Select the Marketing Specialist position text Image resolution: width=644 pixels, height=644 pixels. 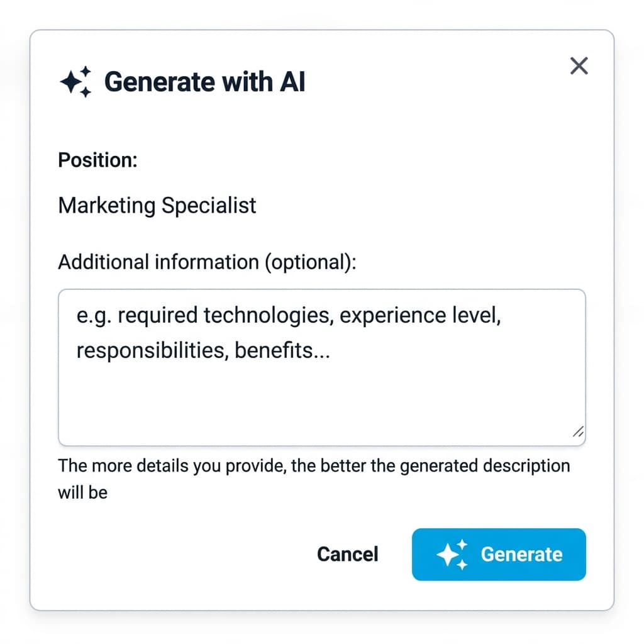pyautogui.click(x=157, y=205)
